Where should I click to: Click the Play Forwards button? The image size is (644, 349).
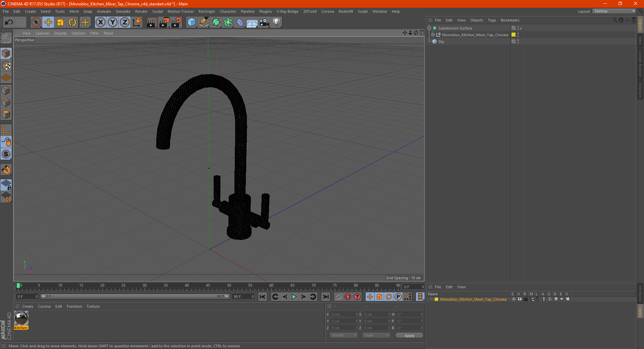294,297
